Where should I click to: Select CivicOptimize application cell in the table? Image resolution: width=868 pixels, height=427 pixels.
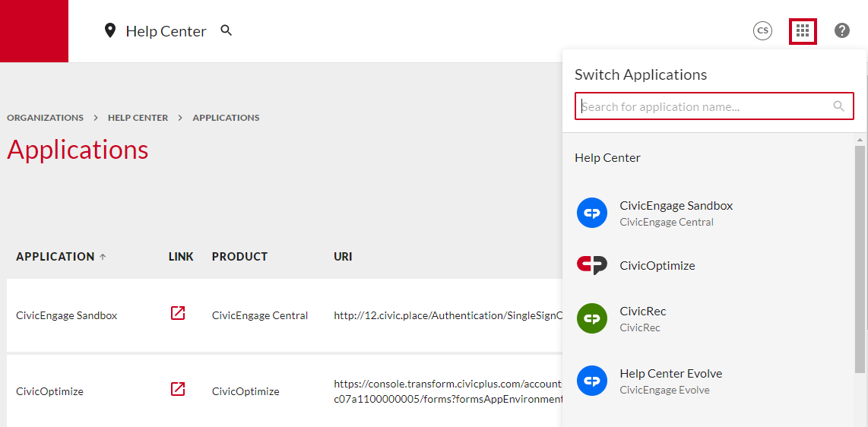coord(50,391)
